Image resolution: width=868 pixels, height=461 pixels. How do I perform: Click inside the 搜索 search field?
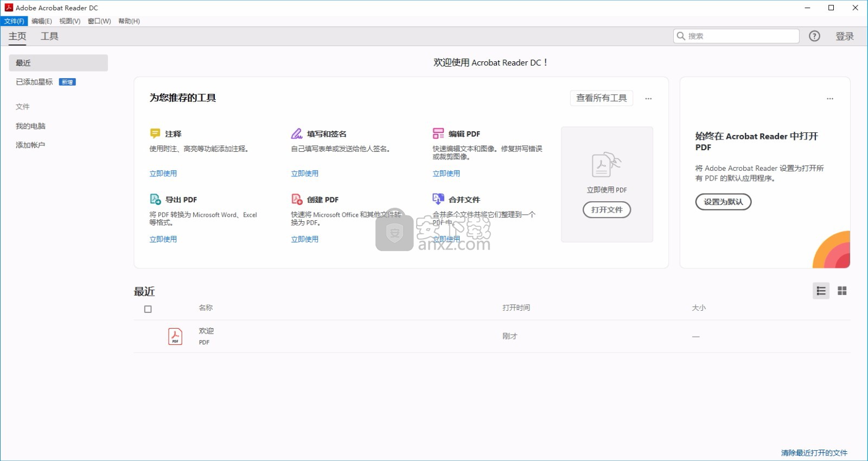click(736, 36)
